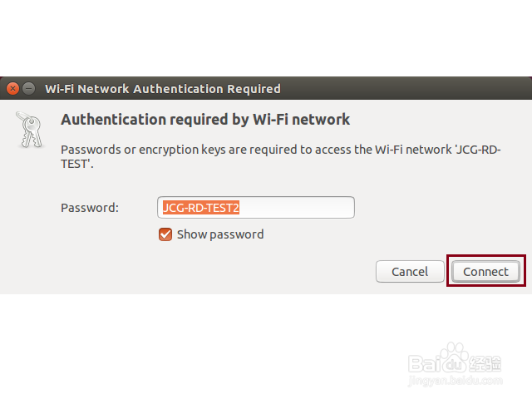
Task: Click the 'Wi-Fi Network Authentication Required' title bar
Action: [162, 88]
